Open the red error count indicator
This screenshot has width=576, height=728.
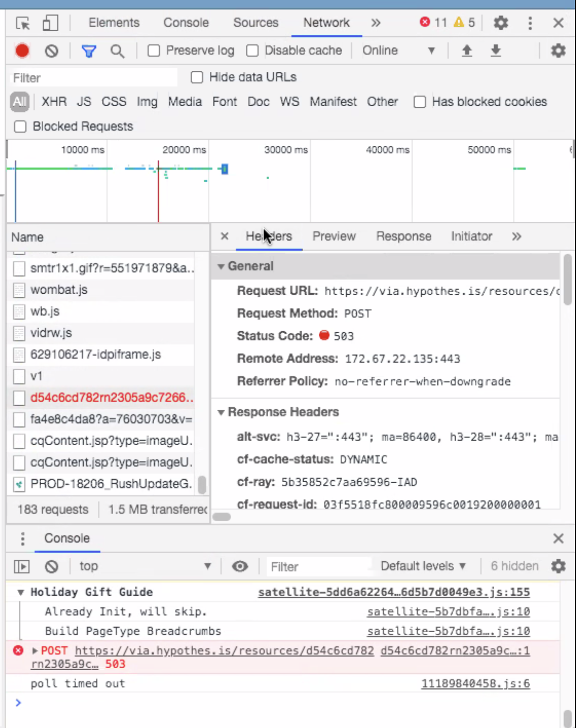point(433,22)
